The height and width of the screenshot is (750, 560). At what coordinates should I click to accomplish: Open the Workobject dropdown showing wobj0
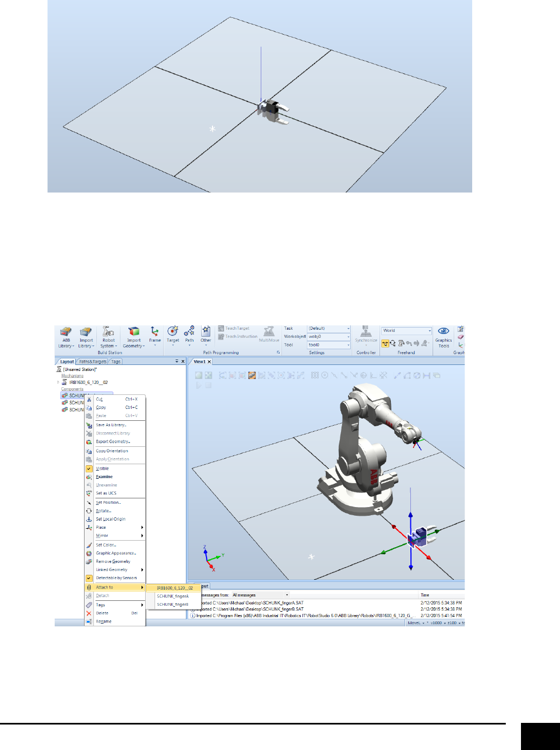pos(329,337)
